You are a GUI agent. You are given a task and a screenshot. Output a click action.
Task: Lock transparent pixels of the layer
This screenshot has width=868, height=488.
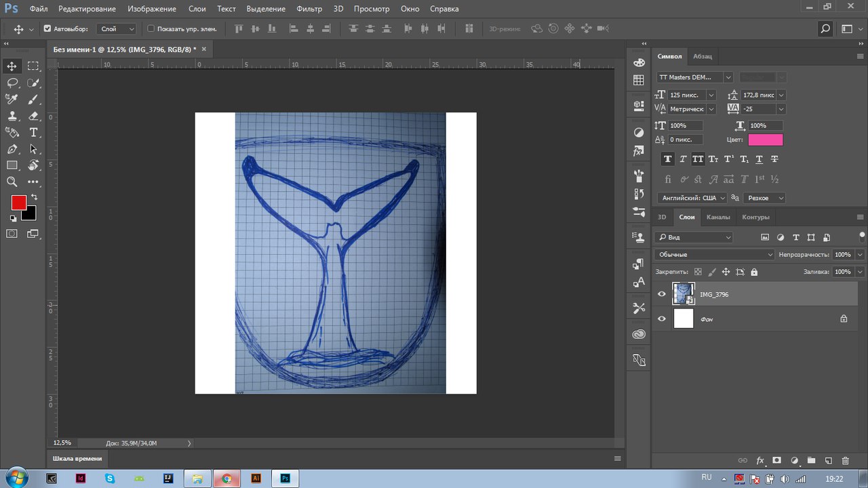tap(698, 272)
